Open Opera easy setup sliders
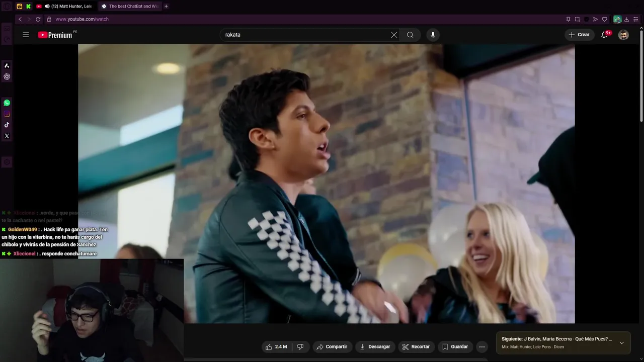The image size is (644, 362). point(636,19)
